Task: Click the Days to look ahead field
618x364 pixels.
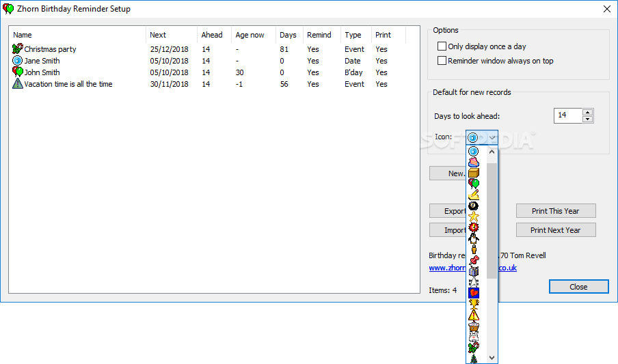Action: point(568,115)
